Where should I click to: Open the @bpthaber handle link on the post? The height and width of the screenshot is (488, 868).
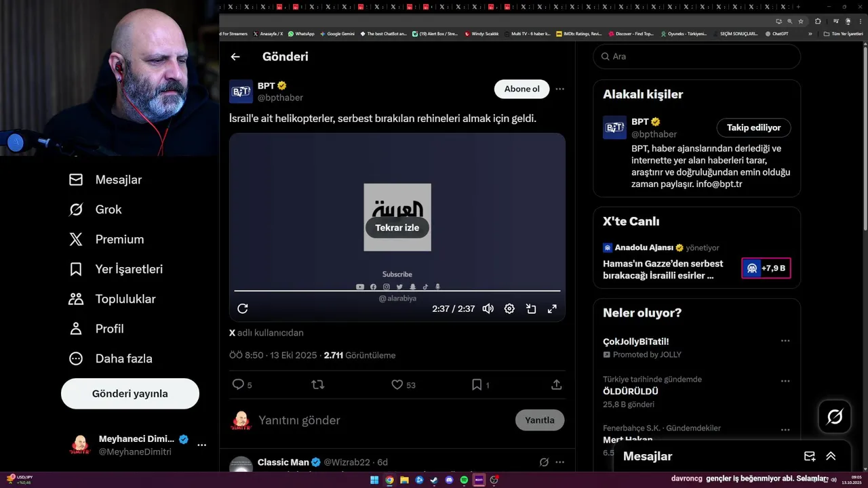click(280, 98)
